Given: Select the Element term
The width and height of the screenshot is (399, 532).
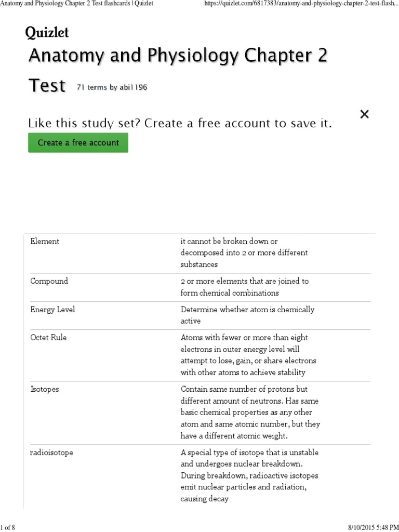Looking at the screenshot, I should point(45,242).
